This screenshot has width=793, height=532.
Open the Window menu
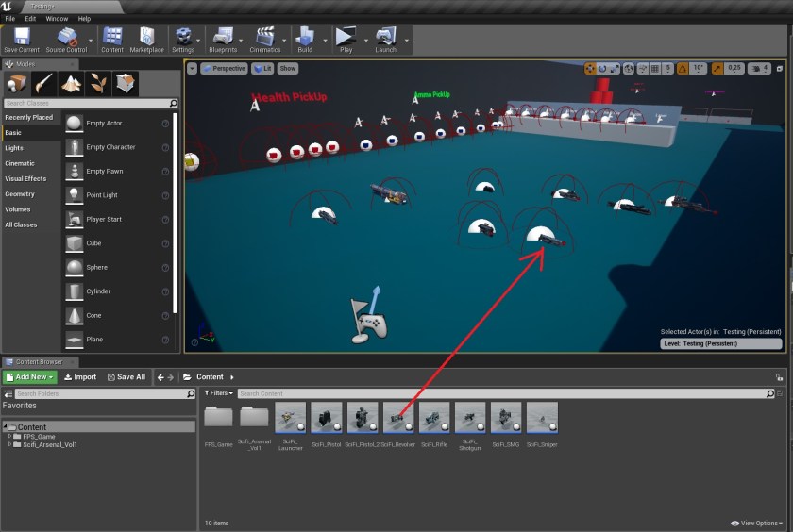tap(57, 18)
